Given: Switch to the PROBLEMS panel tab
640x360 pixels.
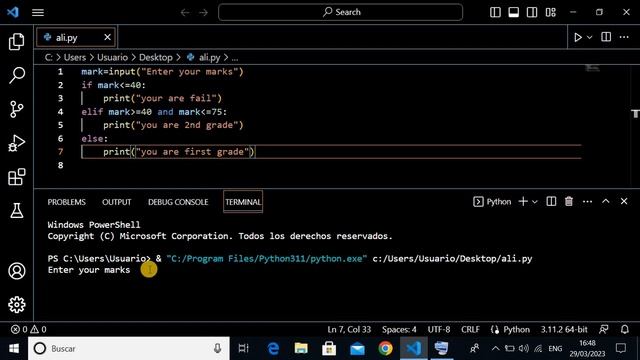Looking at the screenshot, I should point(67,202).
